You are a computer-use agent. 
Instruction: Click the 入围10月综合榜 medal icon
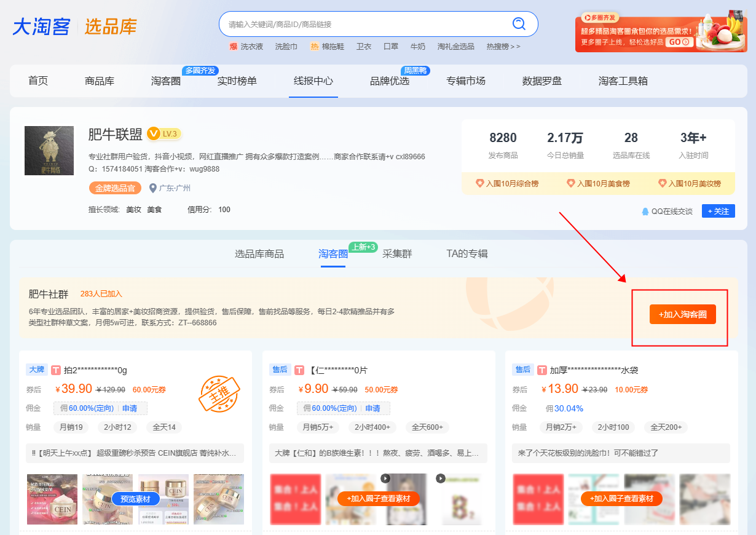tap(480, 183)
